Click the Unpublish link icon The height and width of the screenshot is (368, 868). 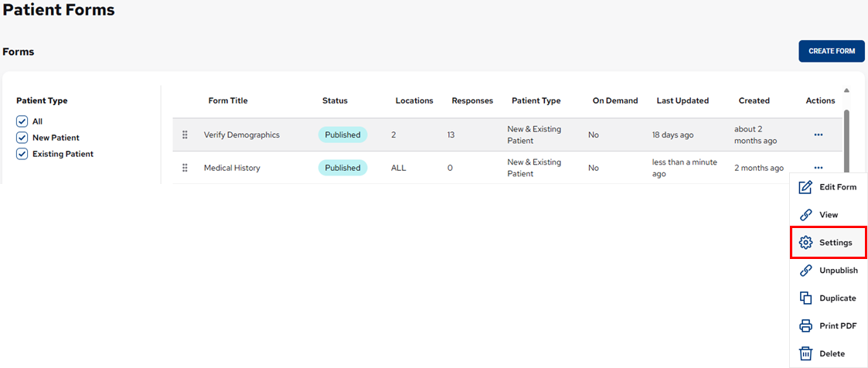[805, 271]
